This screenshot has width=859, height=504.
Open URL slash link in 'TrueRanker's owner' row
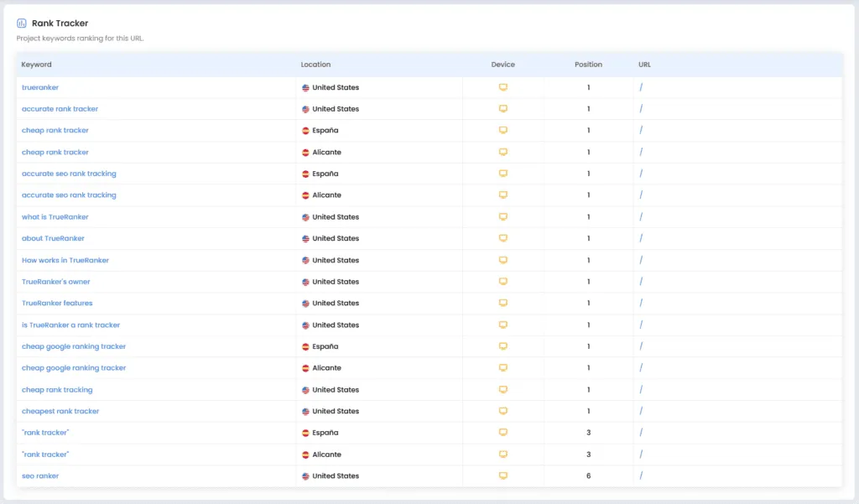click(641, 282)
